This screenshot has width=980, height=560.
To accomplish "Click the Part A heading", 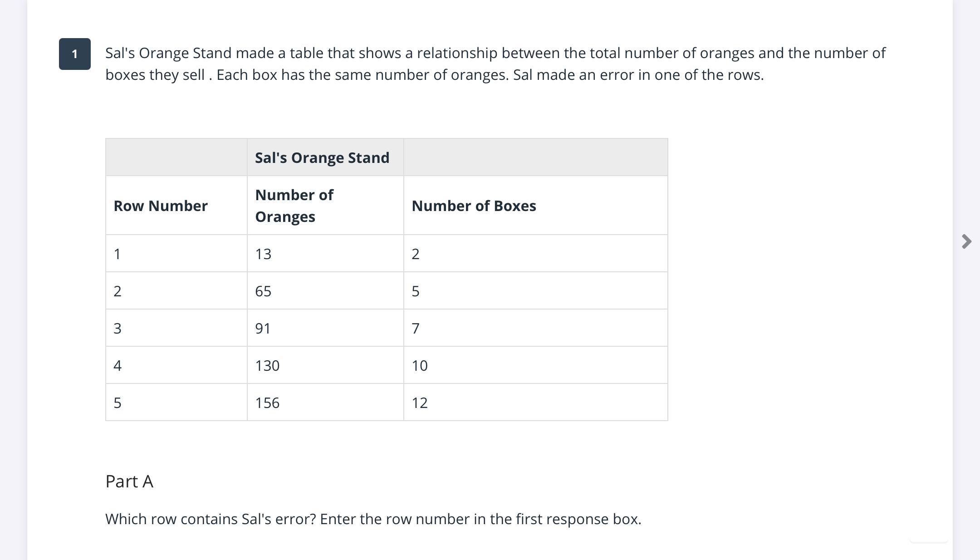I will (x=129, y=481).
